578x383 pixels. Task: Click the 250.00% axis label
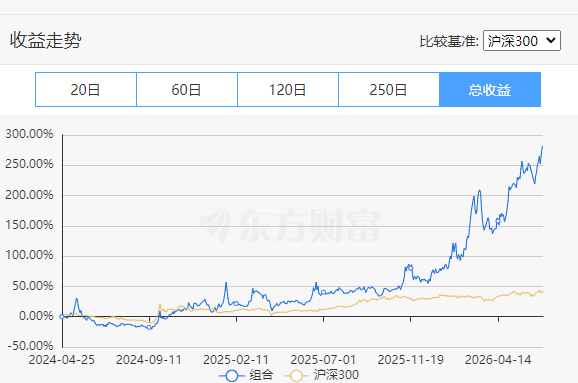tap(29, 164)
